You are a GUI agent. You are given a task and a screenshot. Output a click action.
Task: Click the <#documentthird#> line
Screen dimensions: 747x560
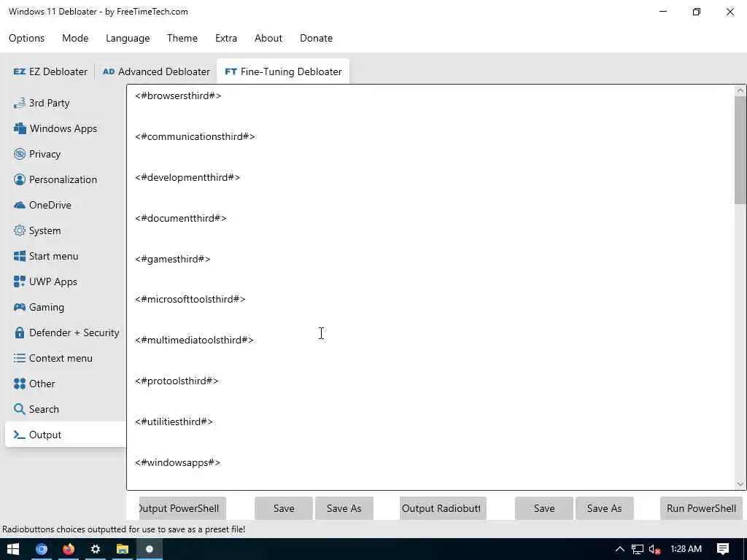(x=181, y=218)
